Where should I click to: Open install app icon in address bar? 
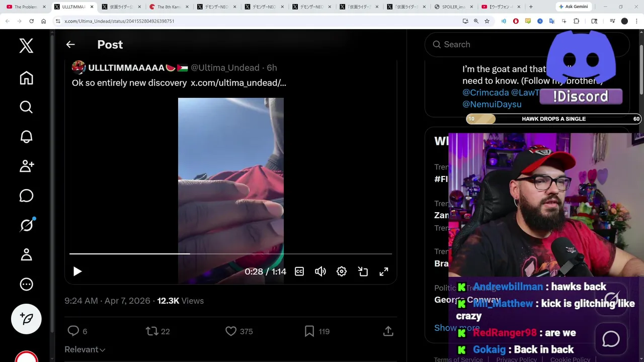tap(465, 21)
